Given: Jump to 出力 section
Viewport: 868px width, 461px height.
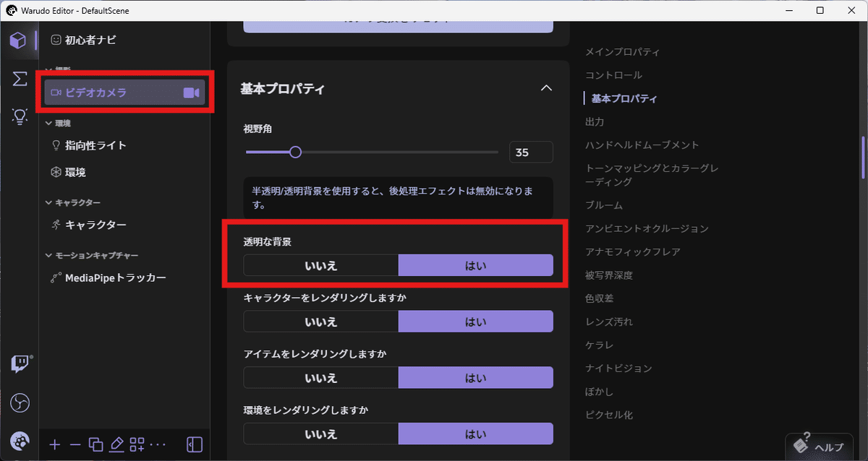Looking at the screenshot, I should (595, 121).
